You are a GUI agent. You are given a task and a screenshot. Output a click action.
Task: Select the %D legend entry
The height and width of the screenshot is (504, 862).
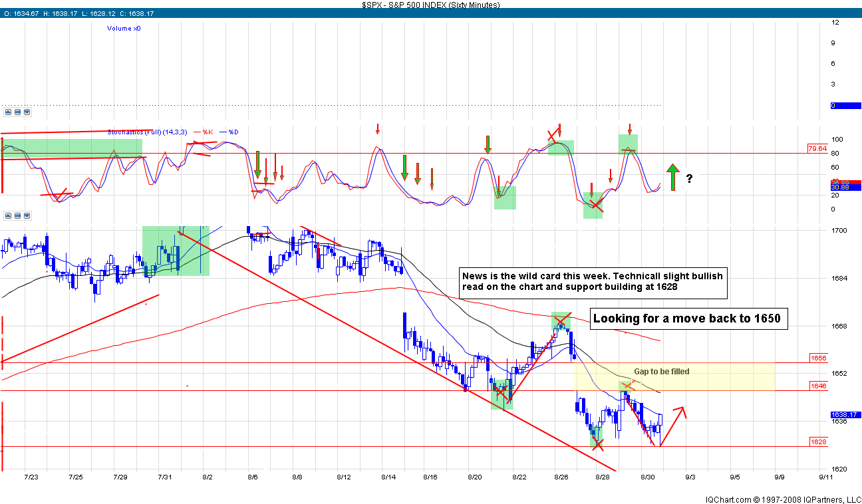tap(232, 132)
